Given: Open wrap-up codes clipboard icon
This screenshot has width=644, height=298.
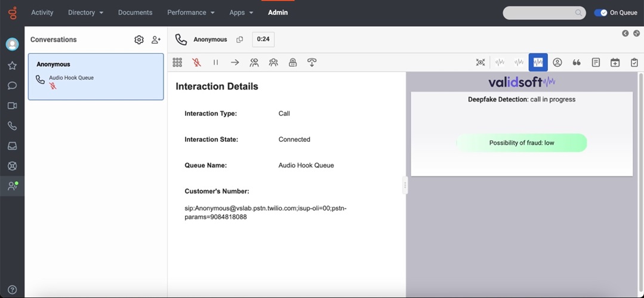Looking at the screenshot, I should 634,62.
